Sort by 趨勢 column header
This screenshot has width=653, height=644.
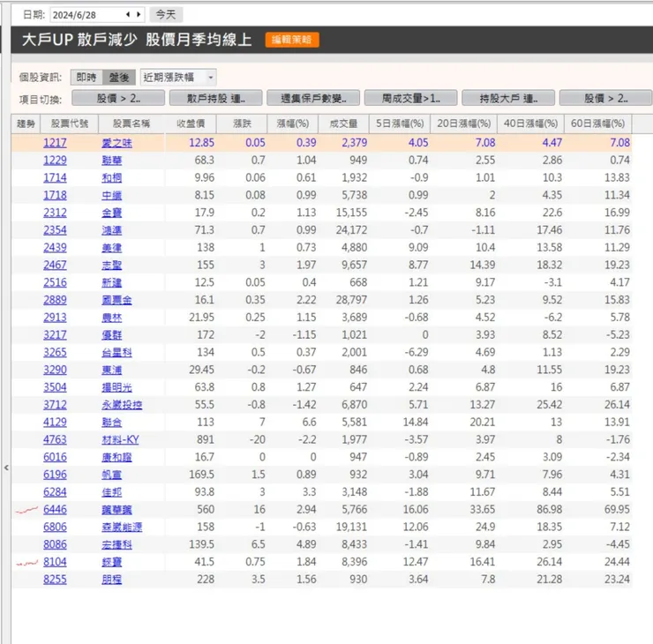click(x=26, y=124)
